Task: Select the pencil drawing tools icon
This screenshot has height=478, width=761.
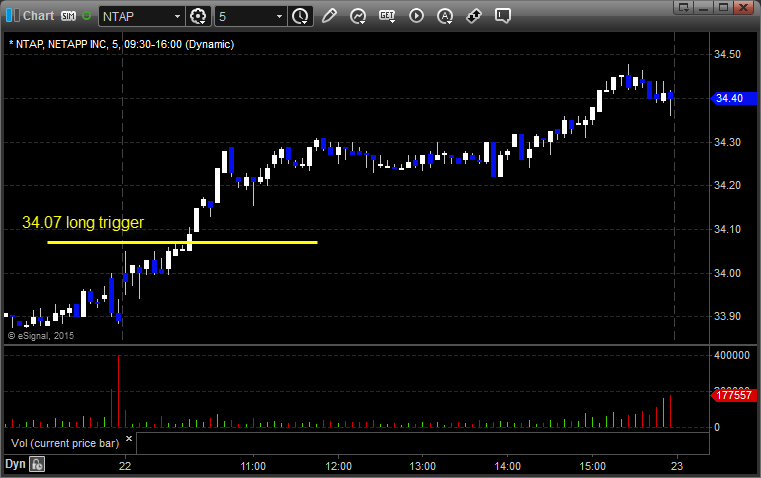Action: click(329, 16)
